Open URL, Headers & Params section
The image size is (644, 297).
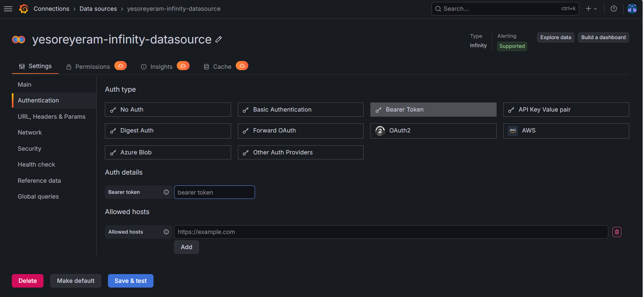click(x=54, y=117)
